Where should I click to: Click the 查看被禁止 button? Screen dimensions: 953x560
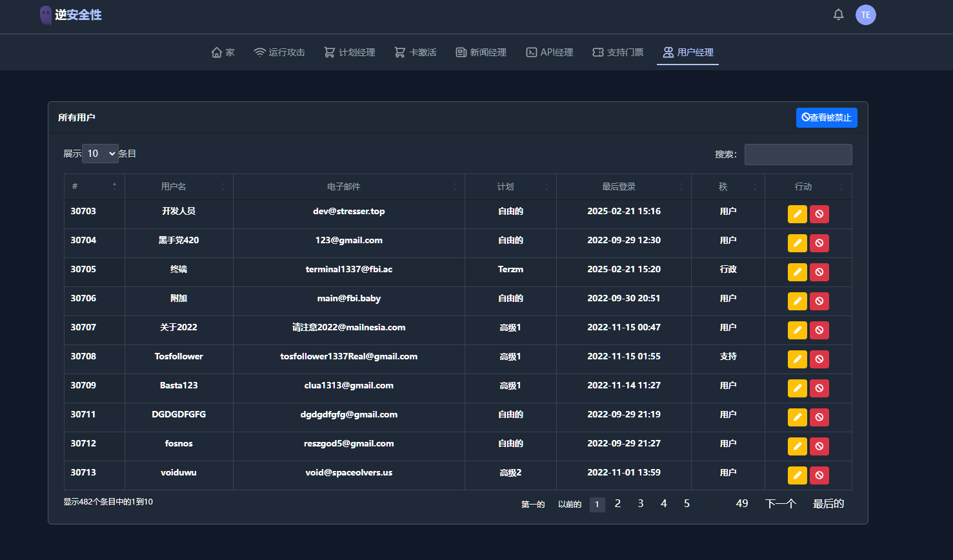(x=827, y=117)
